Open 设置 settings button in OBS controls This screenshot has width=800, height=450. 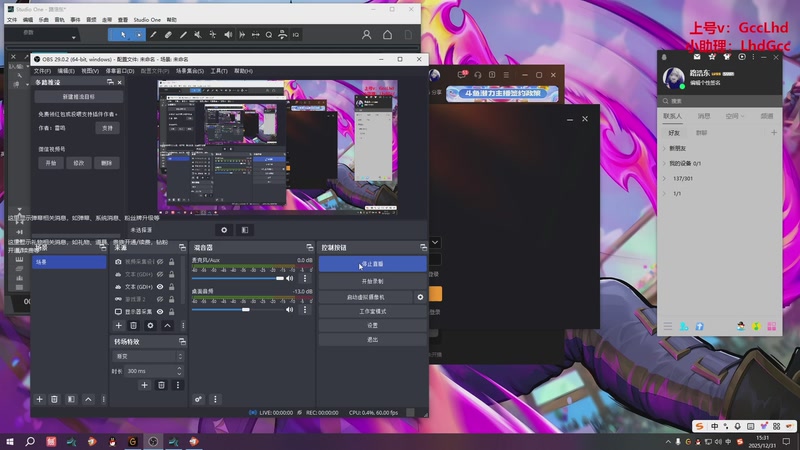click(x=372, y=325)
